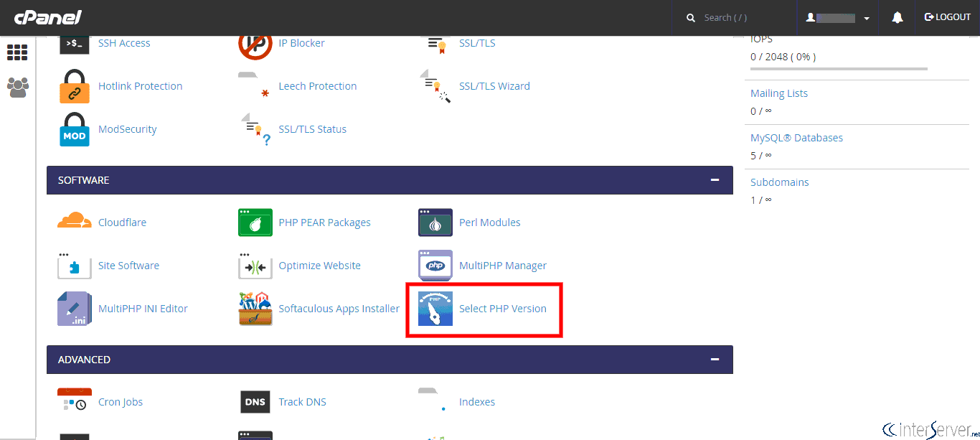Screen dimensions: 980x440
Task: Click the MultiPHP INI Editor icon
Action: click(75, 309)
